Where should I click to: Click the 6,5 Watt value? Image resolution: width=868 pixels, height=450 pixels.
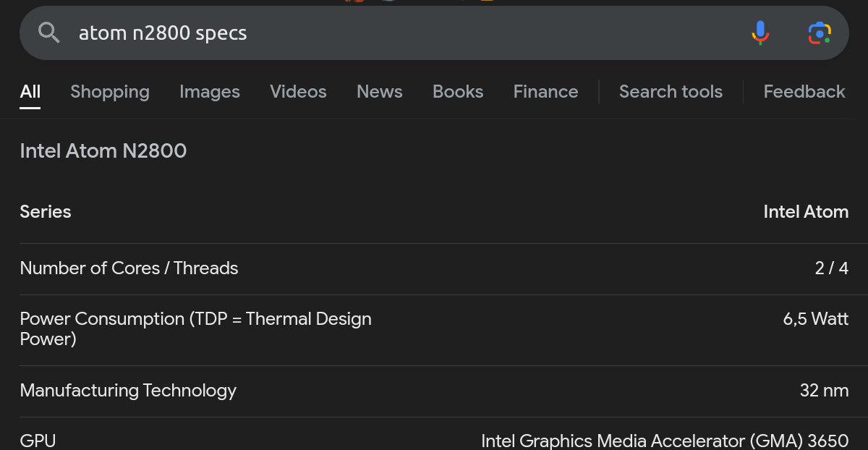coord(816,319)
